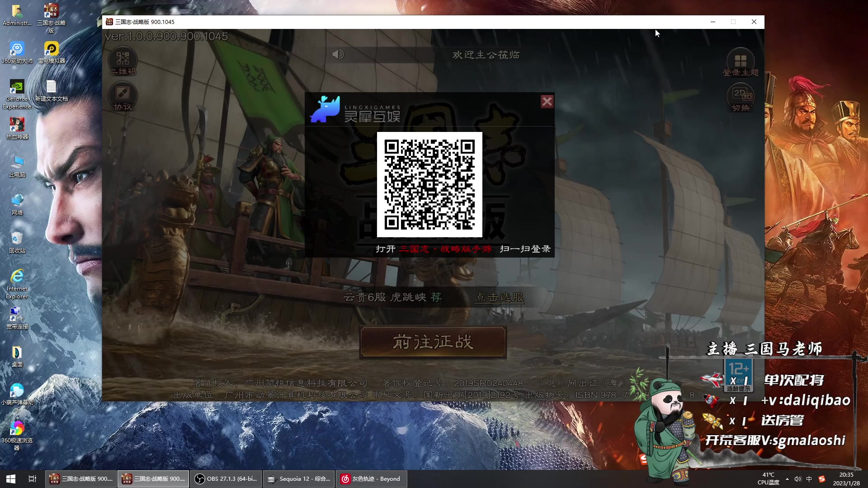Minimize the 三国志·战略版 game window
The image size is (868, 488).
713,22
